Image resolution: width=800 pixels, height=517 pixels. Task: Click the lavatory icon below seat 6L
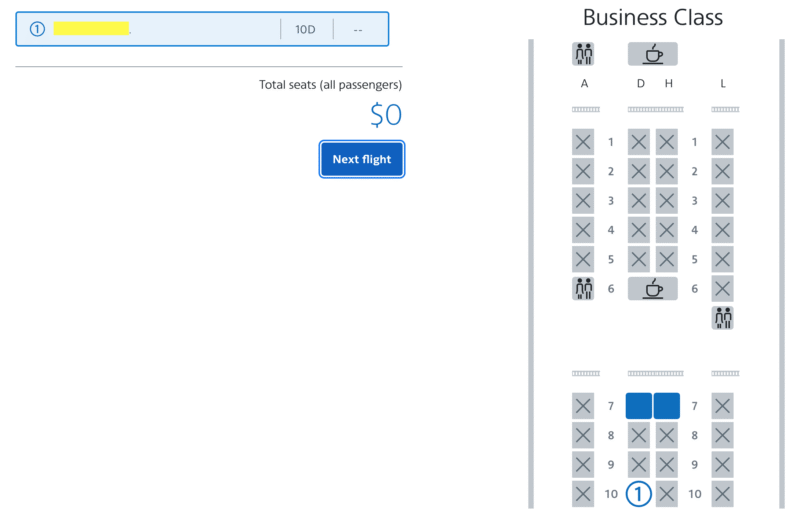pos(722,318)
